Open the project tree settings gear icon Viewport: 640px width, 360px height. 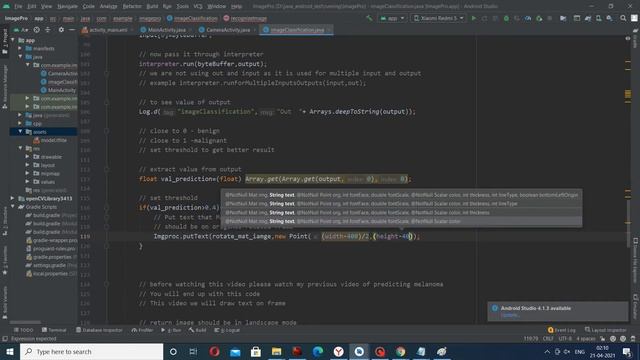(x=61, y=30)
